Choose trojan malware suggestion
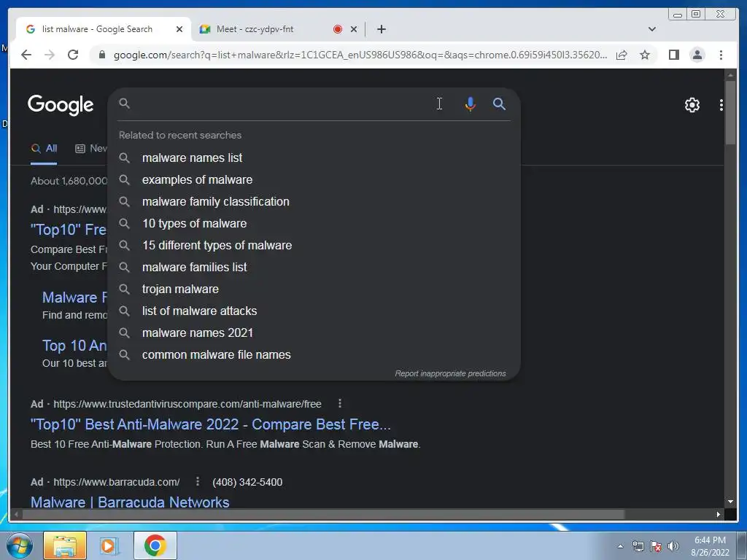The width and height of the screenshot is (747, 560). pyautogui.click(x=314, y=289)
